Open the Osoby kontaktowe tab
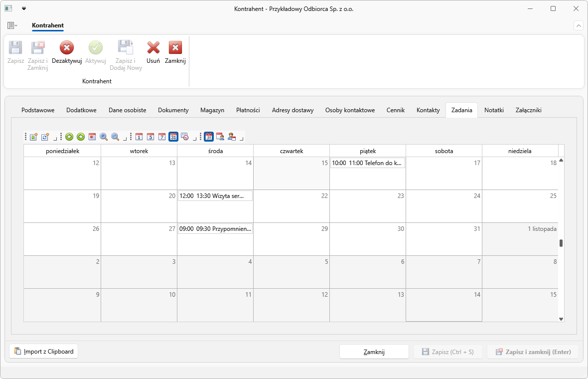 click(350, 110)
